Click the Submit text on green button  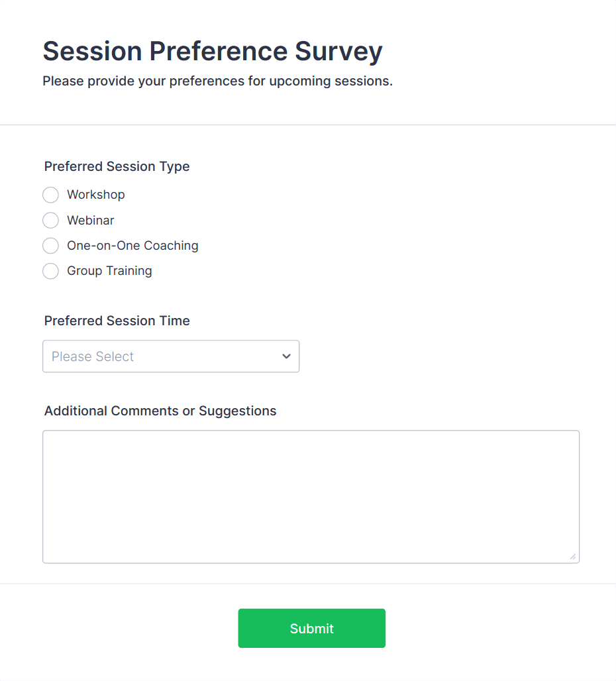tap(311, 629)
